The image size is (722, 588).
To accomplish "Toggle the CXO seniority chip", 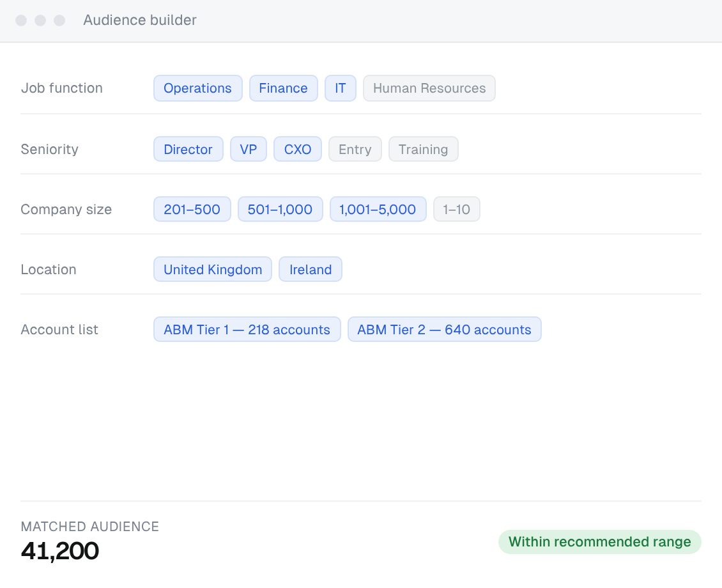I will pyautogui.click(x=298, y=149).
